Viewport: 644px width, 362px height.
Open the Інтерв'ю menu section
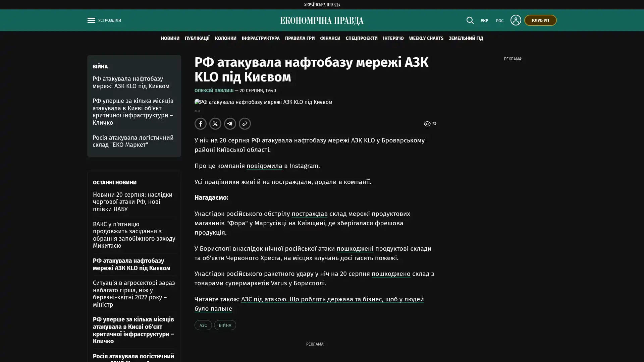tap(393, 39)
